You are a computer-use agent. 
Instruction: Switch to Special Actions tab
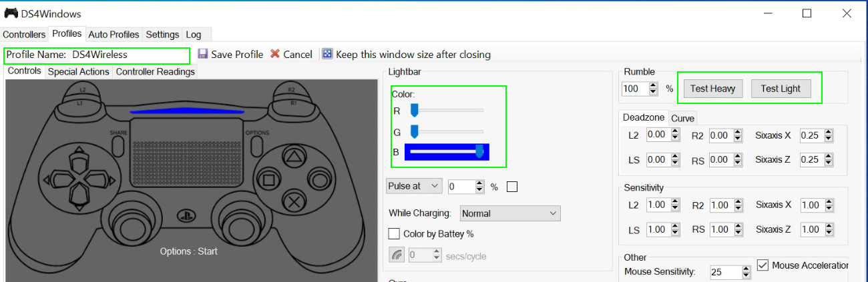point(79,71)
